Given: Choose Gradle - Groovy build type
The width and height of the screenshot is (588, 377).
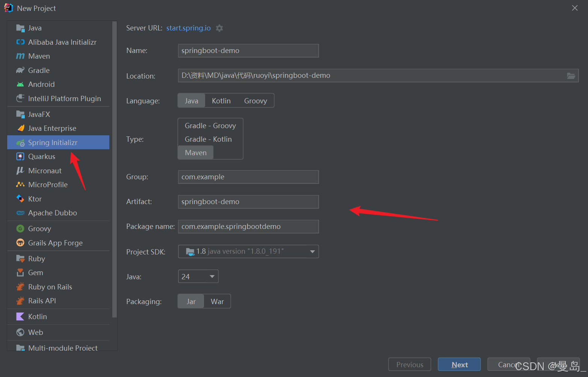Looking at the screenshot, I should [210, 126].
